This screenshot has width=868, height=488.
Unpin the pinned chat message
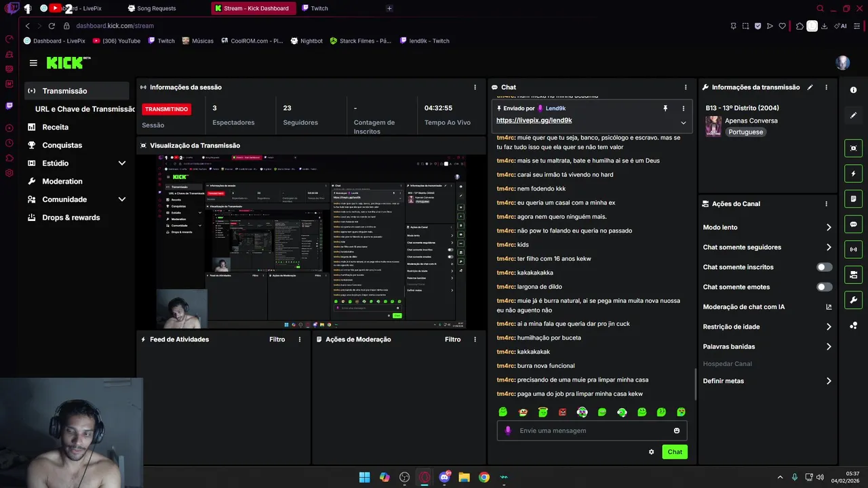click(665, 108)
